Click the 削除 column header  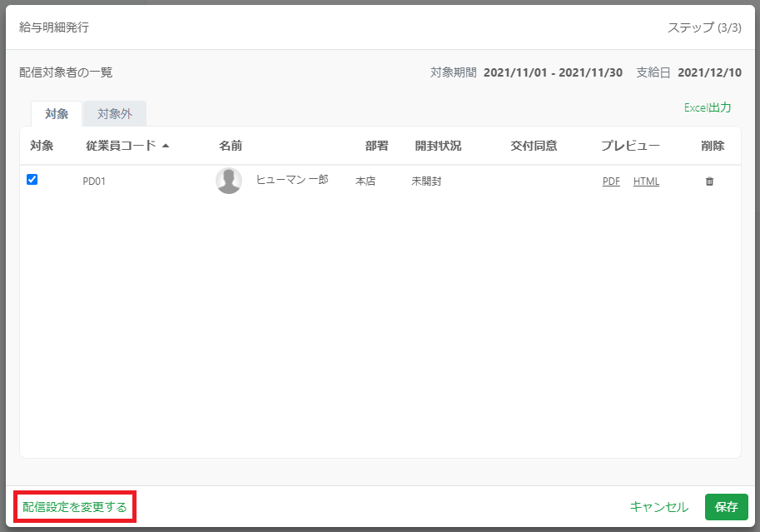(713, 146)
